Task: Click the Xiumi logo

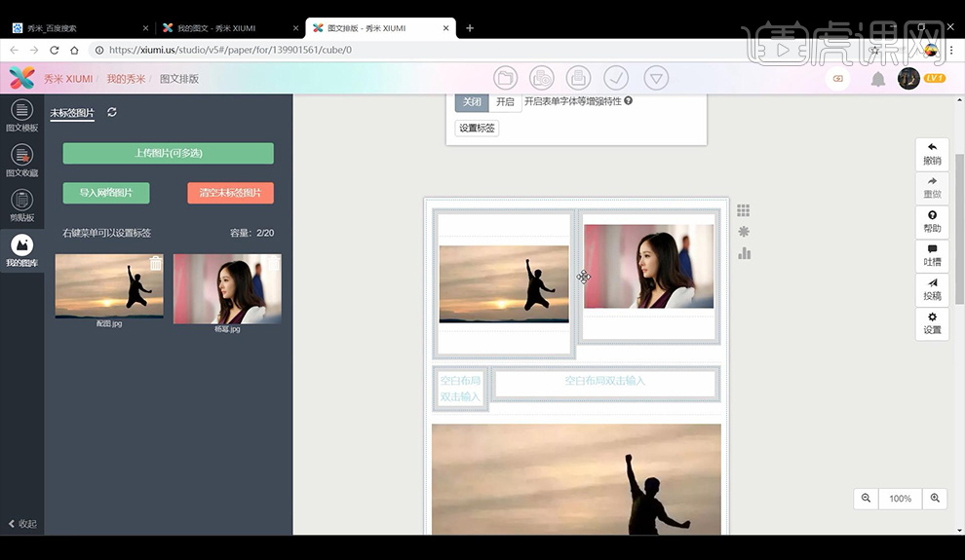Action: pos(21,78)
